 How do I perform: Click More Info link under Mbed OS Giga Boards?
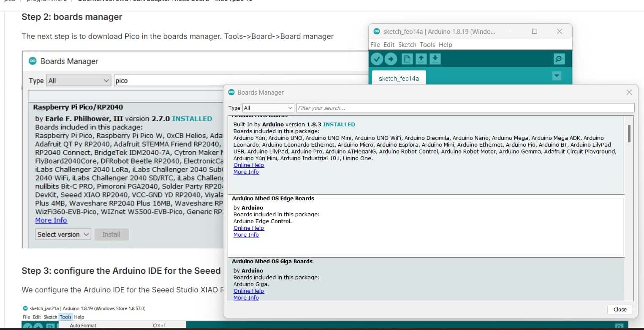[x=246, y=298]
